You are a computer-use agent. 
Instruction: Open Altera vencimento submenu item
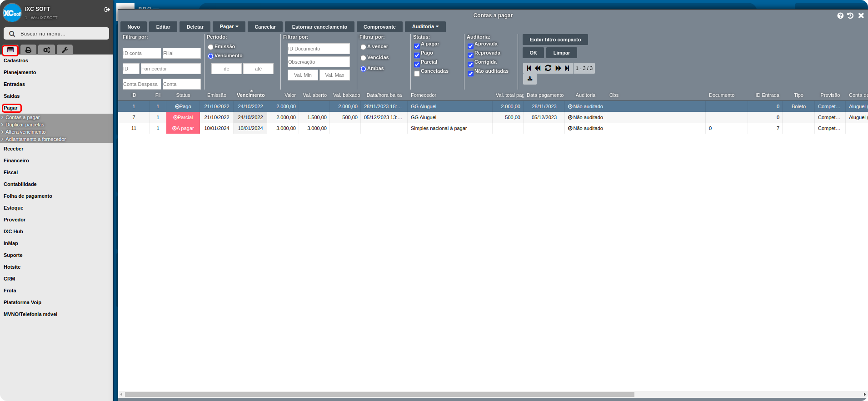click(25, 132)
